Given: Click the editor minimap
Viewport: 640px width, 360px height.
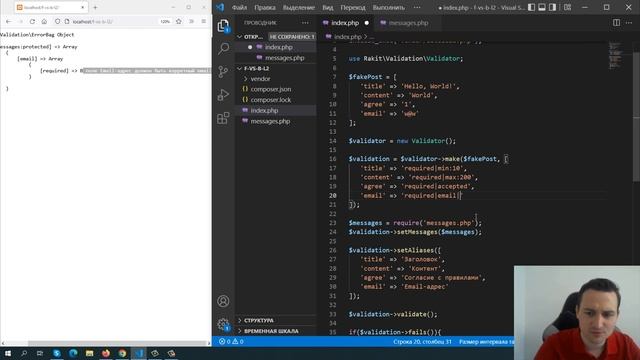Looking at the screenshot, I should 615,55.
